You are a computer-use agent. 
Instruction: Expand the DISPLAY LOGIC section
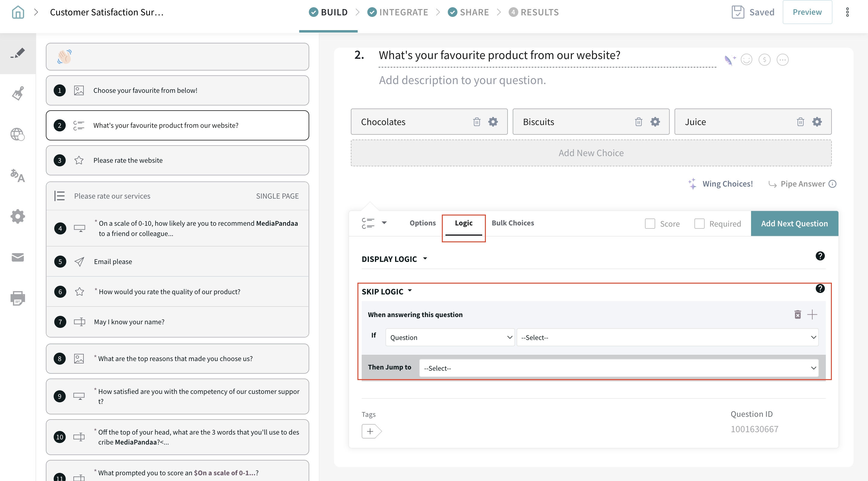tap(394, 259)
